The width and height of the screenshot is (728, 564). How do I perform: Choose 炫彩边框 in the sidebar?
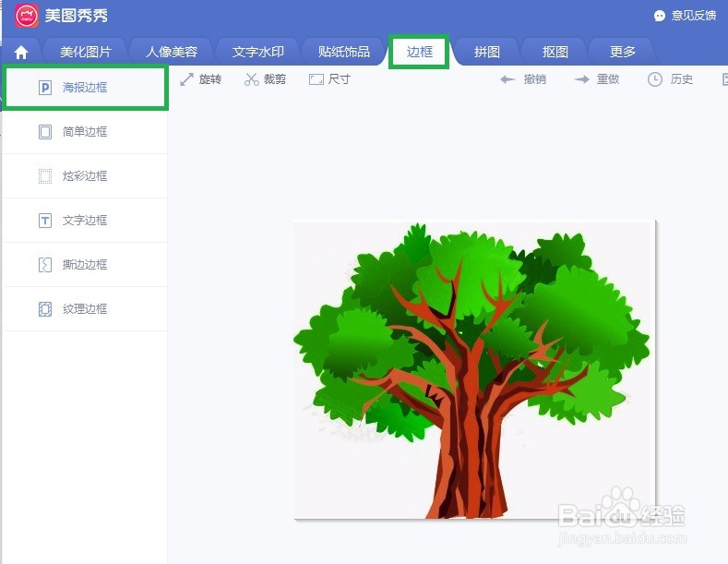[x=85, y=176]
